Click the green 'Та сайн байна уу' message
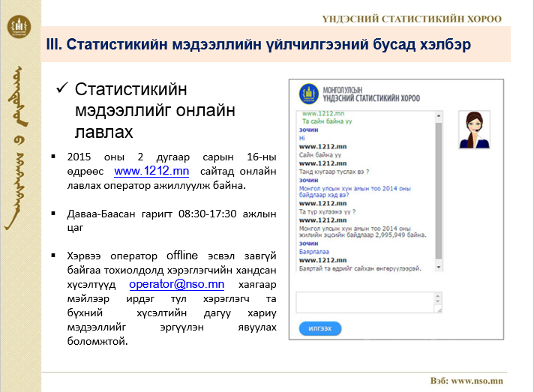This screenshot has height=392, width=534. pyautogui.click(x=328, y=120)
